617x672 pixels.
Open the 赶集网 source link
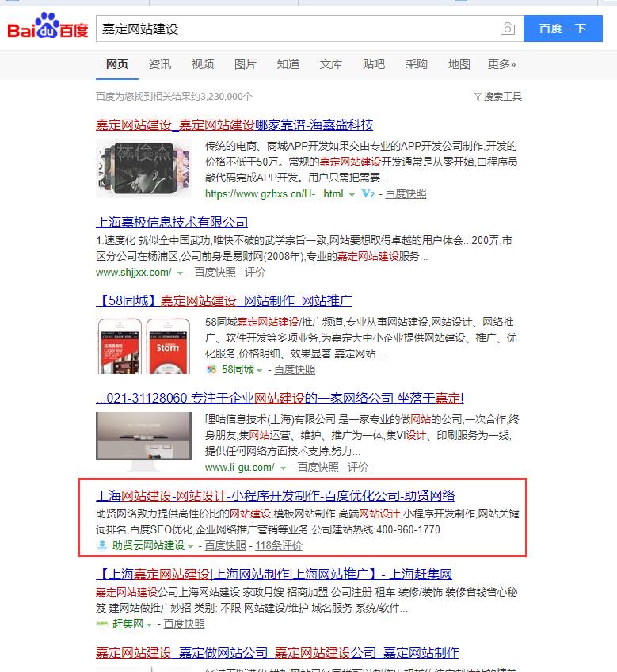point(128,624)
